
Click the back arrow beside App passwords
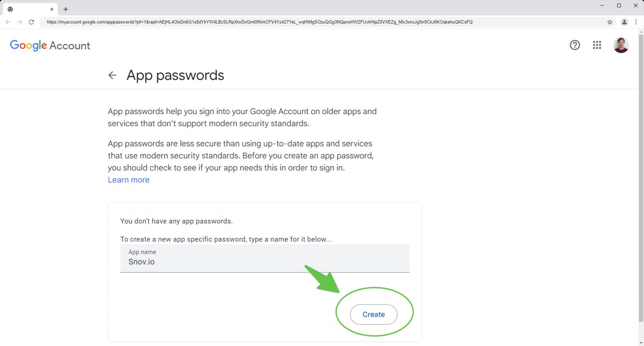(x=112, y=75)
